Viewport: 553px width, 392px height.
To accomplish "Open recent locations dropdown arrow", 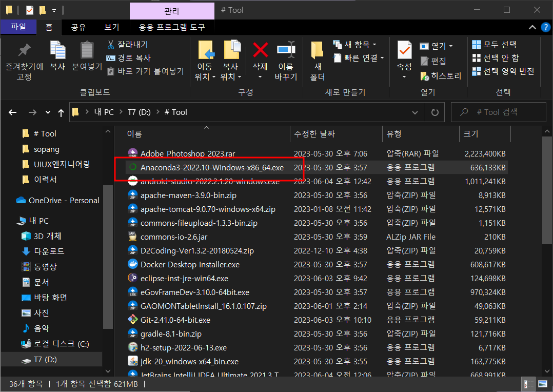I will 48,112.
